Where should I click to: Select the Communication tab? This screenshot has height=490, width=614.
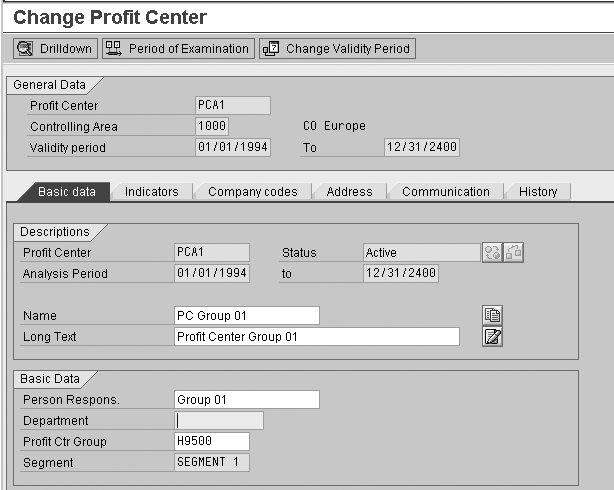pyautogui.click(x=445, y=192)
